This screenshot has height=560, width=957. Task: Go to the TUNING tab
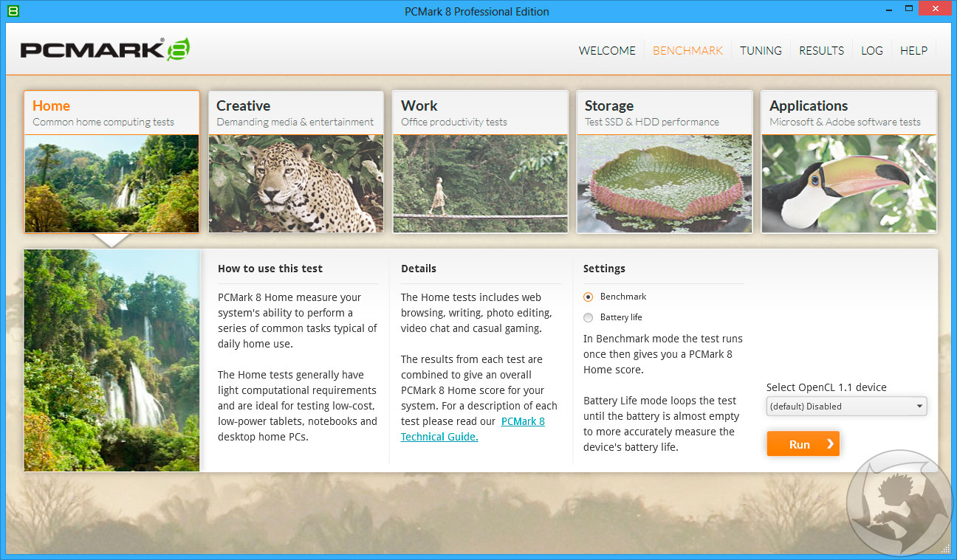pos(761,51)
